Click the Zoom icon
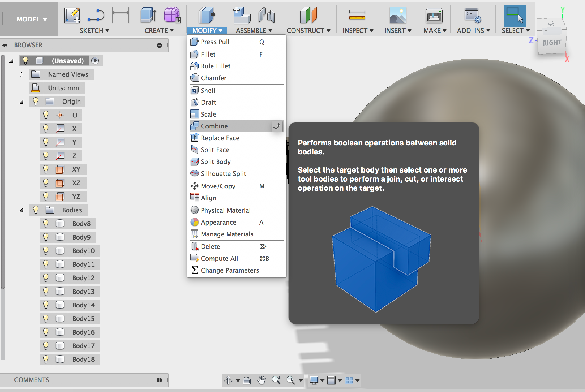Image resolution: width=585 pixels, height=392 pixels. point(276,380)
